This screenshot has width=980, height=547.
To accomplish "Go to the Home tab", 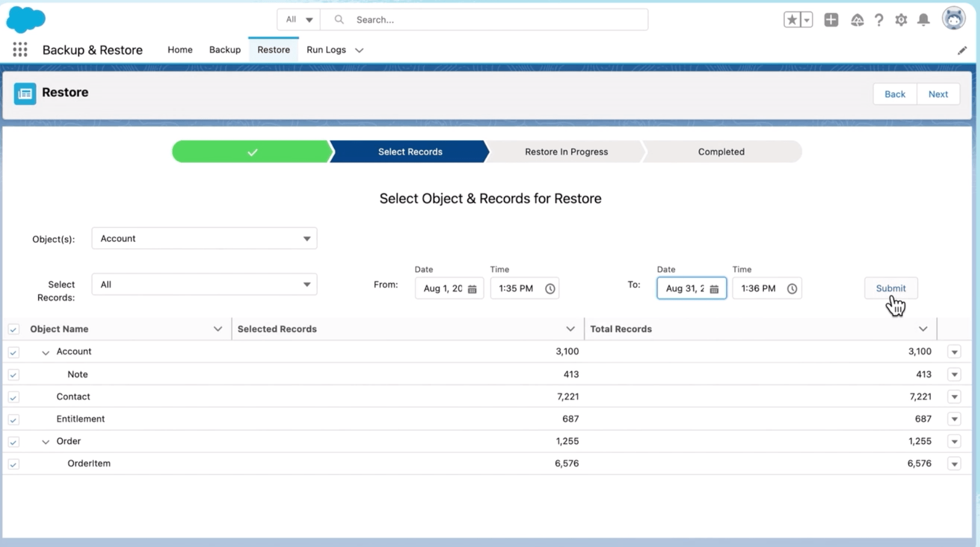I will click(x=180, y=50).
